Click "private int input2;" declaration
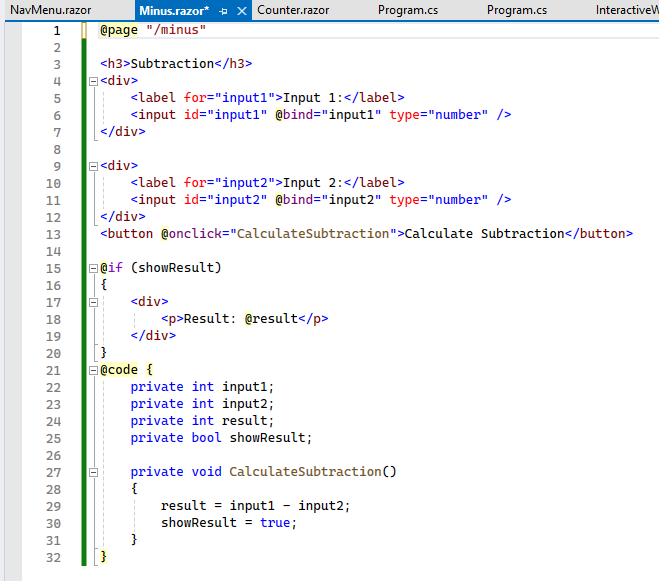 [202, 404]
